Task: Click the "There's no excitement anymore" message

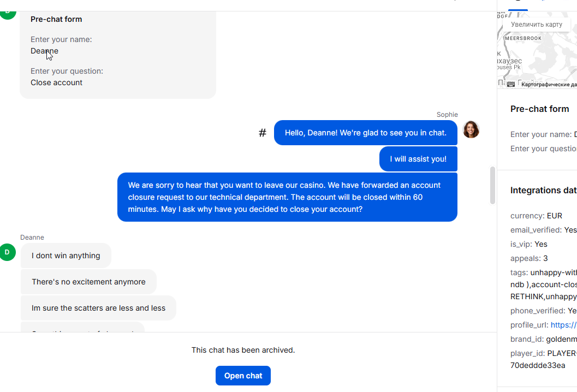Action: pos(88,282)
